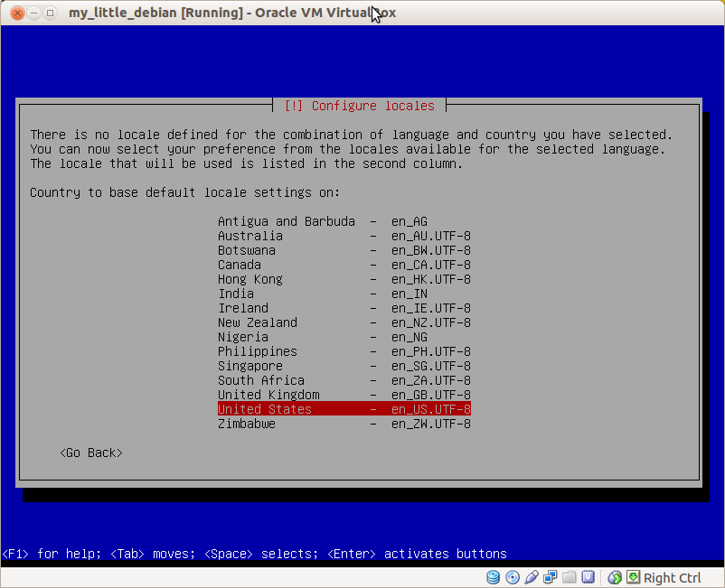Open the shared folders status icon
Viewport: 725px width, 588px height.
pos(570,577)
